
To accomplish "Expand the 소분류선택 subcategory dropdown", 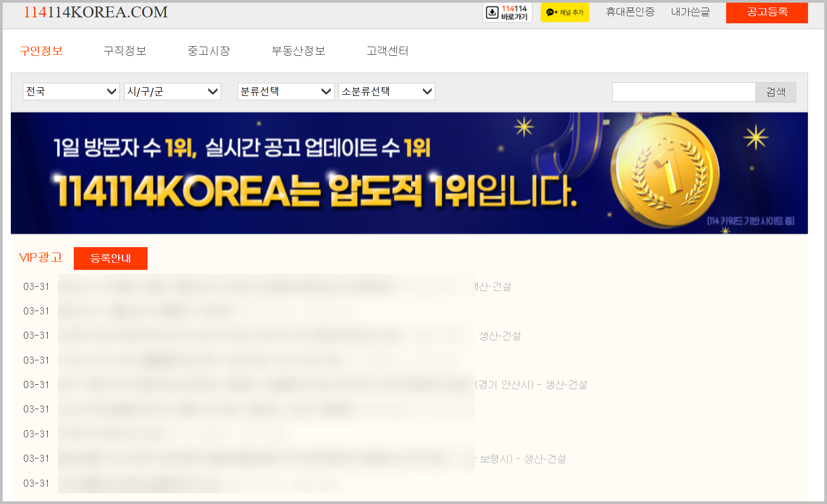I will click(x=387, y=92).
